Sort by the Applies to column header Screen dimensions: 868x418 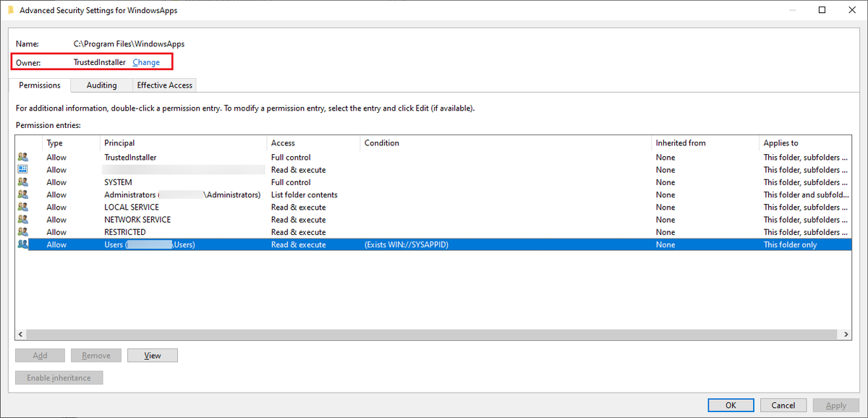pyautogui.click(x=805, y=143)
